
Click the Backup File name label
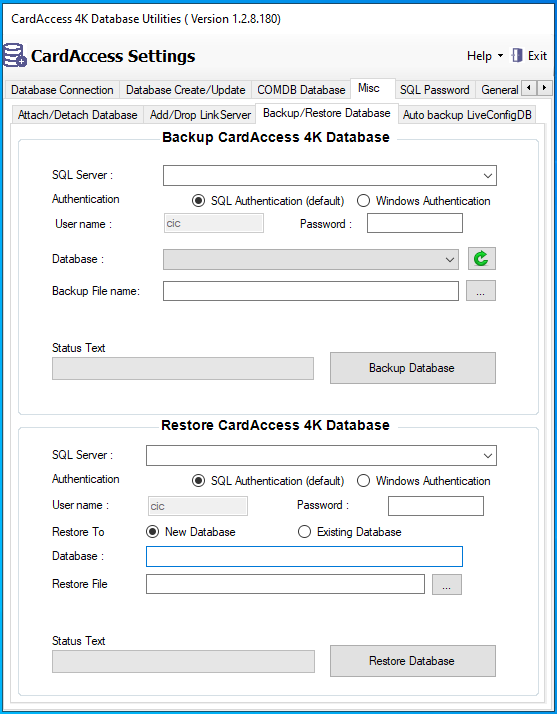pyautogui.click(x=96, y=291)
